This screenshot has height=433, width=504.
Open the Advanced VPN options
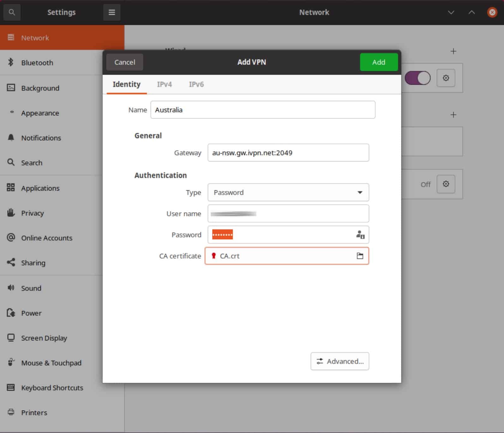[x=339, y=361]
